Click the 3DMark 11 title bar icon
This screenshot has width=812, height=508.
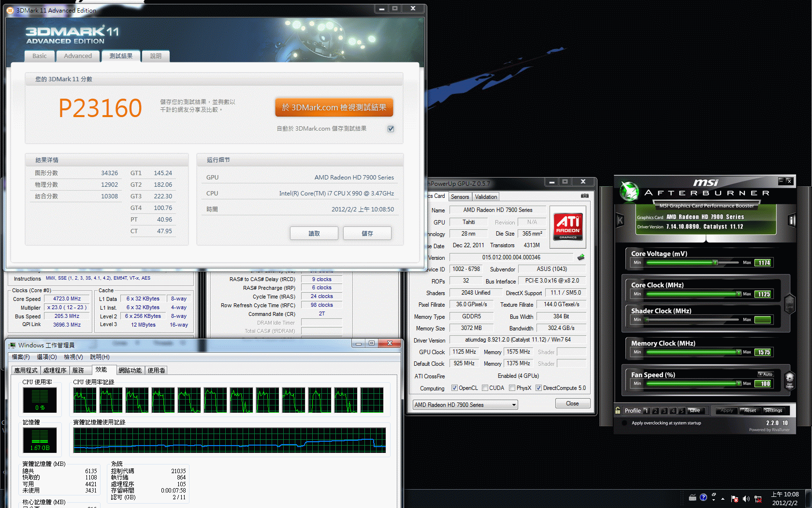pos(10,10)
